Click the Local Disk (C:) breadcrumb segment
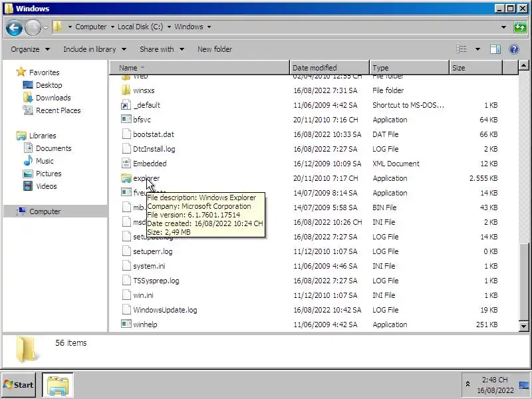The height and width of the screenshot is (399, 532). tap(140, 27)
